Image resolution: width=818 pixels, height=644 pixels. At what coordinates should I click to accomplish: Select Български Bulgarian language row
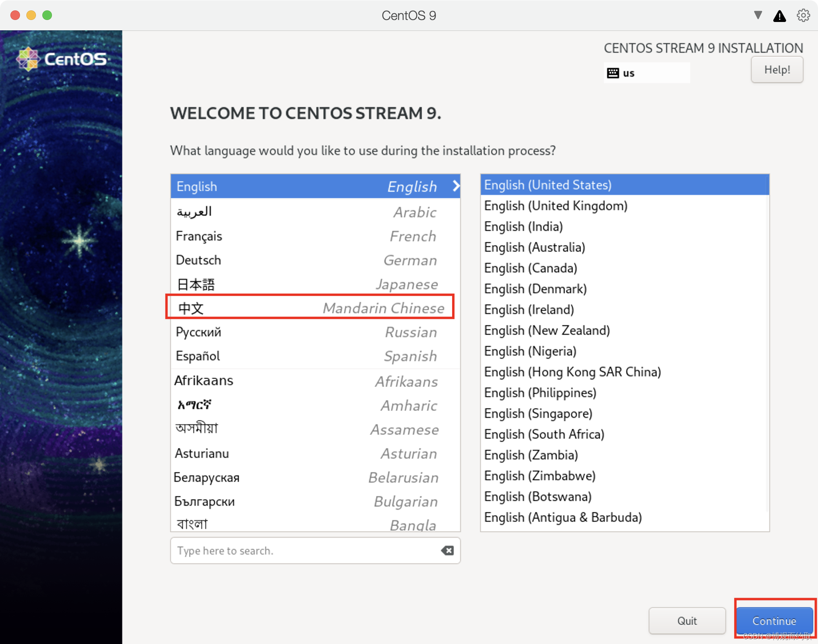(x=315, y=501)
